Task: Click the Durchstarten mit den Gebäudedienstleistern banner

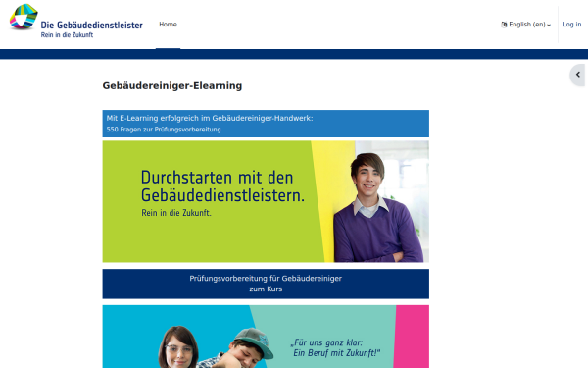Action: [266, 201]
